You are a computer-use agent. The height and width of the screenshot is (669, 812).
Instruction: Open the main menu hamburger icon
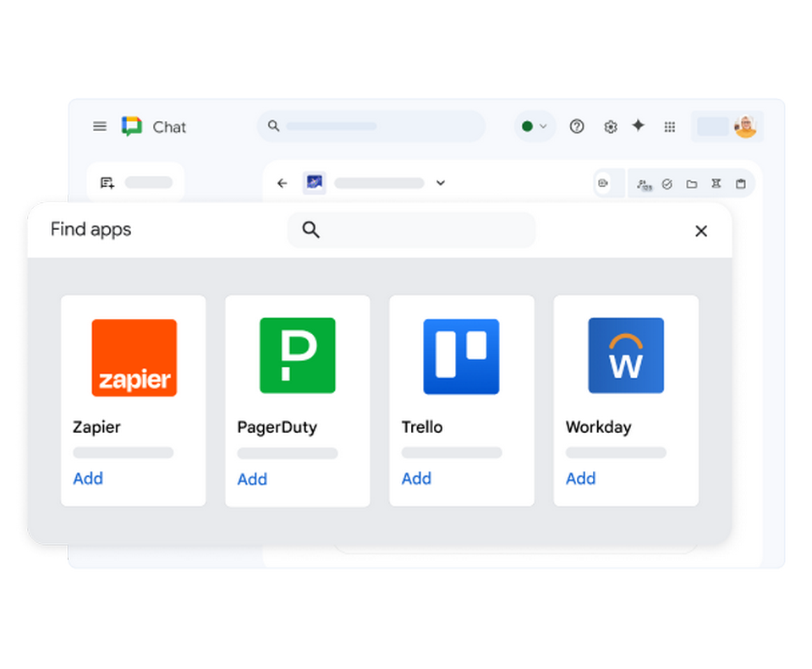click(100, 127)
